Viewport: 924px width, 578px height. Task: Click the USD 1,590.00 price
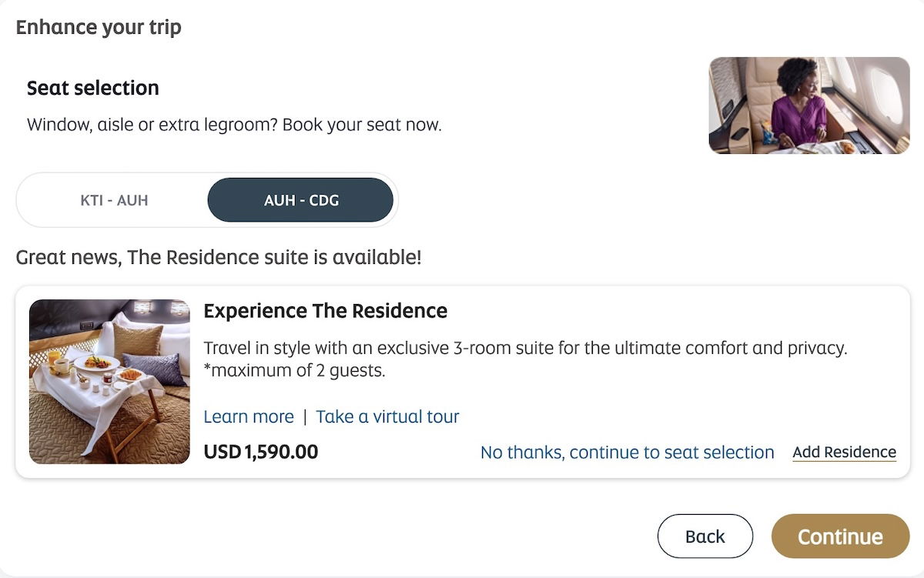pyautogui.click(x=260, y=453)
